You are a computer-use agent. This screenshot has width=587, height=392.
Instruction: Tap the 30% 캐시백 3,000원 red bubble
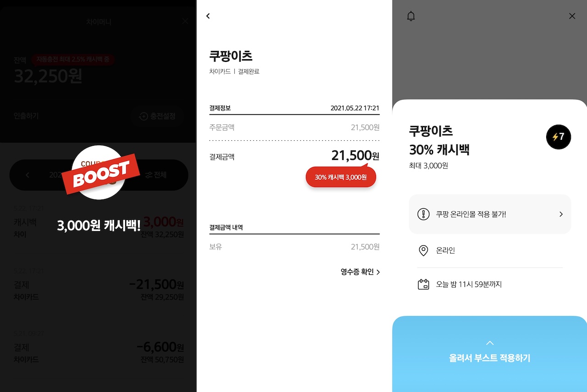tap(341, 177)
